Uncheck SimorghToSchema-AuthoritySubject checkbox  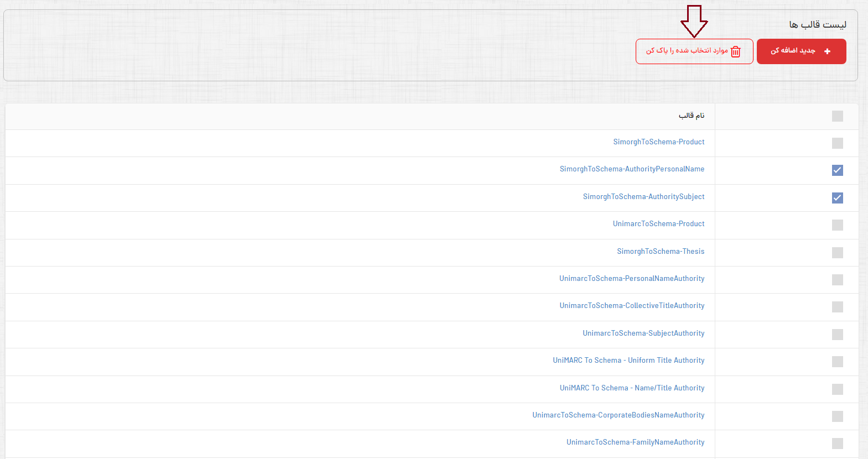click(x=837, y=198)
